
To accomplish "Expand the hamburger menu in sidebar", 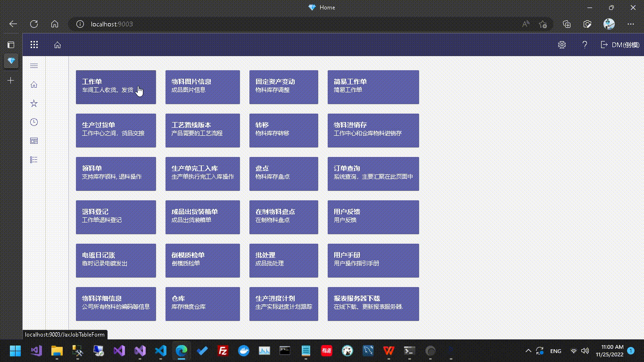I will coord(34,66).
